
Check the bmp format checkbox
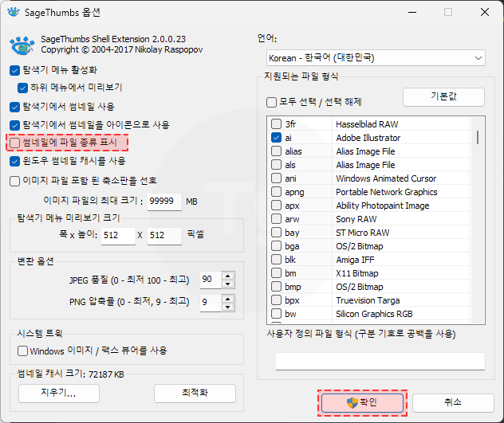pyautogui.click(x=276, y=287)
